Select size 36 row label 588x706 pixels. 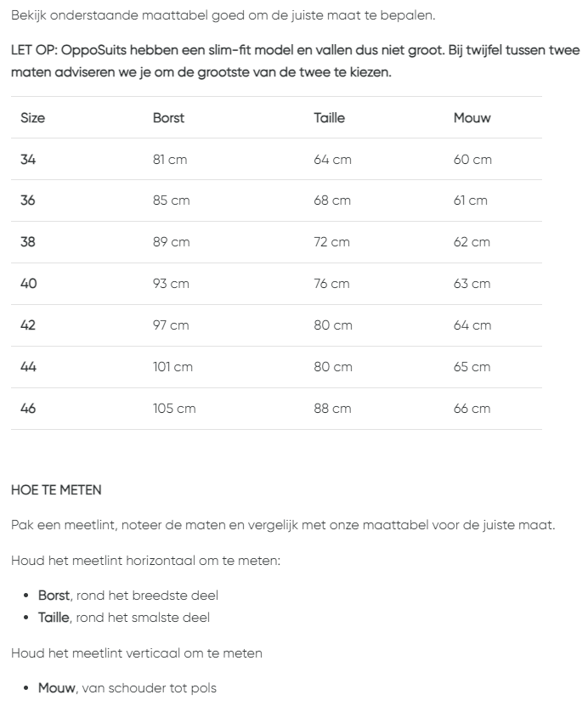pos(29,201)
